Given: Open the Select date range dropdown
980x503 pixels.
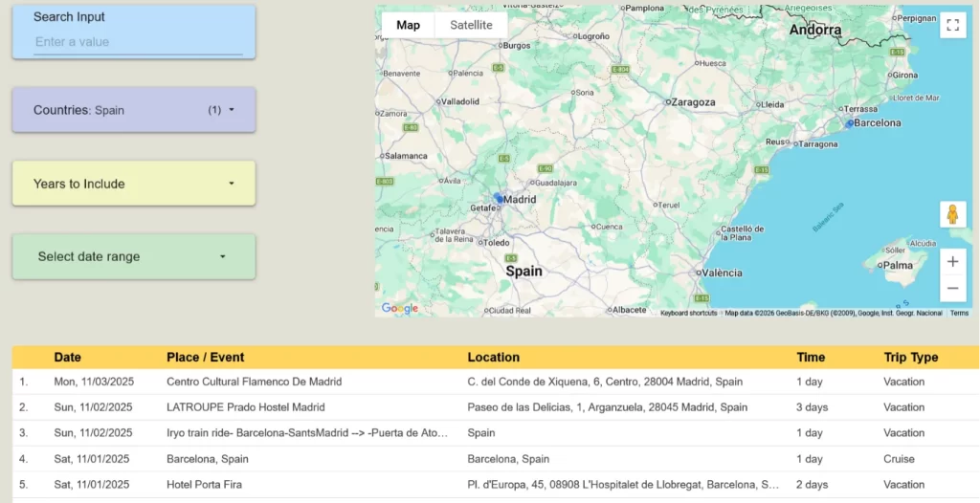Looking at the screenshot, I should tap(134, 257).
